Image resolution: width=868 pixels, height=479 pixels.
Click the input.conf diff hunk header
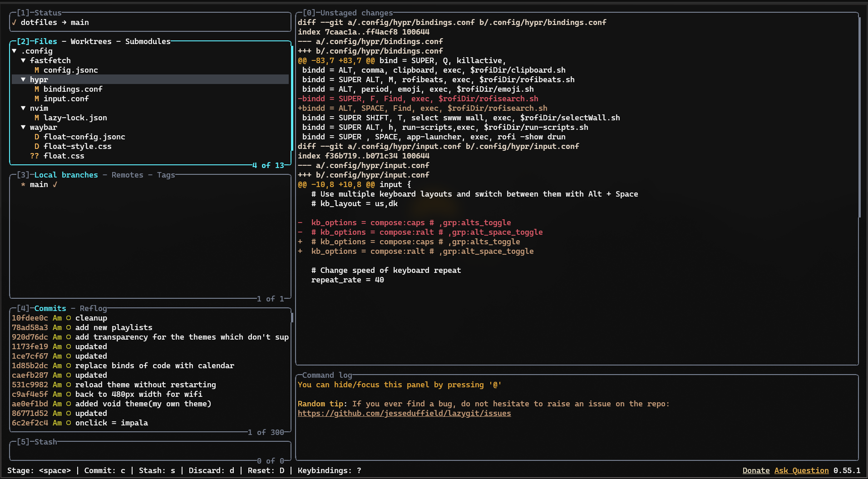pos(355,184)
